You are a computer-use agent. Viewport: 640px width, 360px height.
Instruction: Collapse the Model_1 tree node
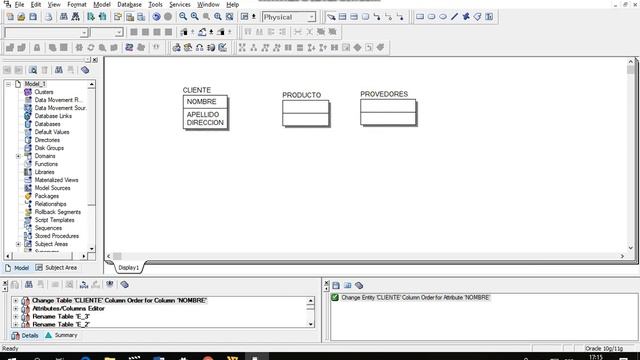point(8,84)
